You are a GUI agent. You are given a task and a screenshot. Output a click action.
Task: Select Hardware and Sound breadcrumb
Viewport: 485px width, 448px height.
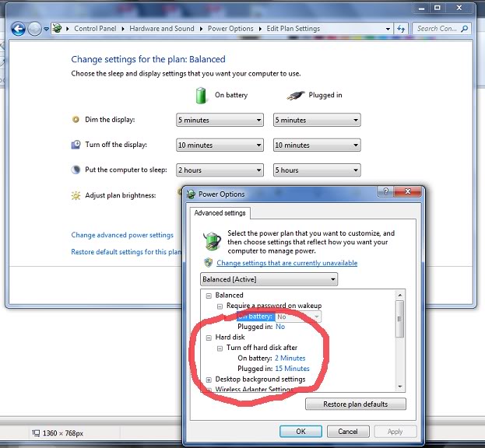pos(162,29)
